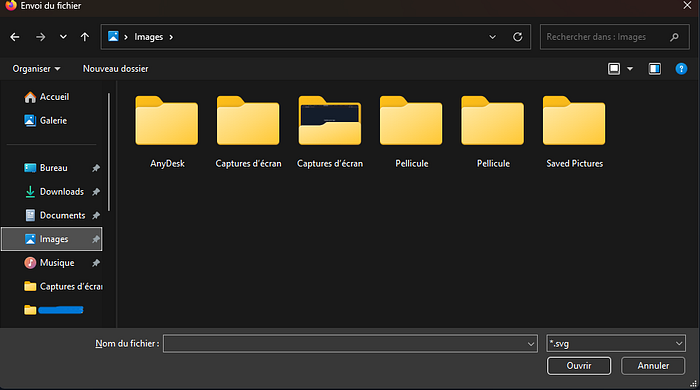Screen dimensions: 700x390
Task: Go back using the left arrow
Action: pyautogui.click(x=15, y=37)
